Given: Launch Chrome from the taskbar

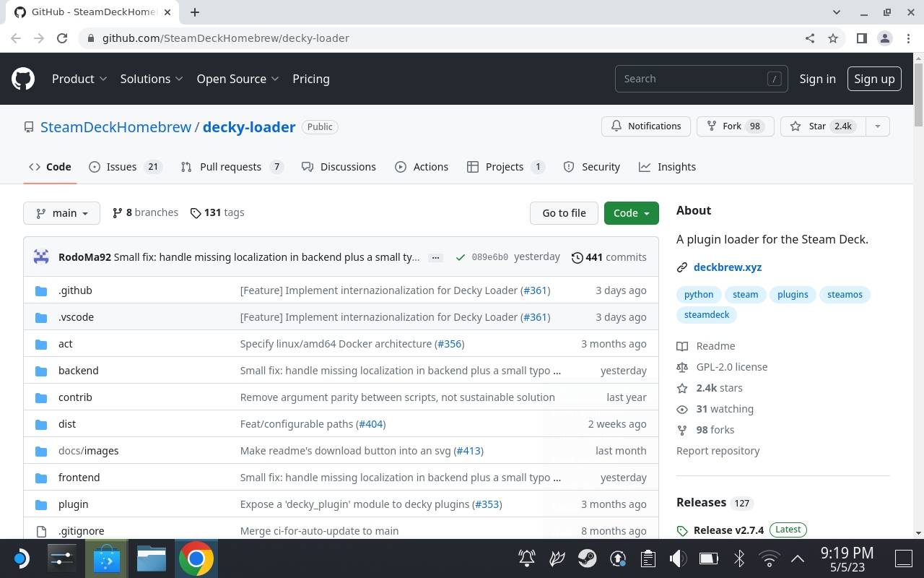Looking at the screenshot, I should point(196,558).
